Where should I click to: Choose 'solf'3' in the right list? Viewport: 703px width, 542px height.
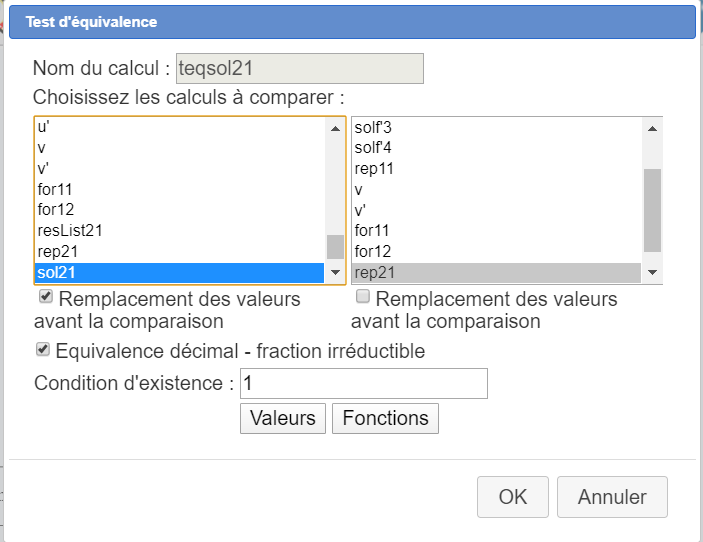(x=374, y=127)
